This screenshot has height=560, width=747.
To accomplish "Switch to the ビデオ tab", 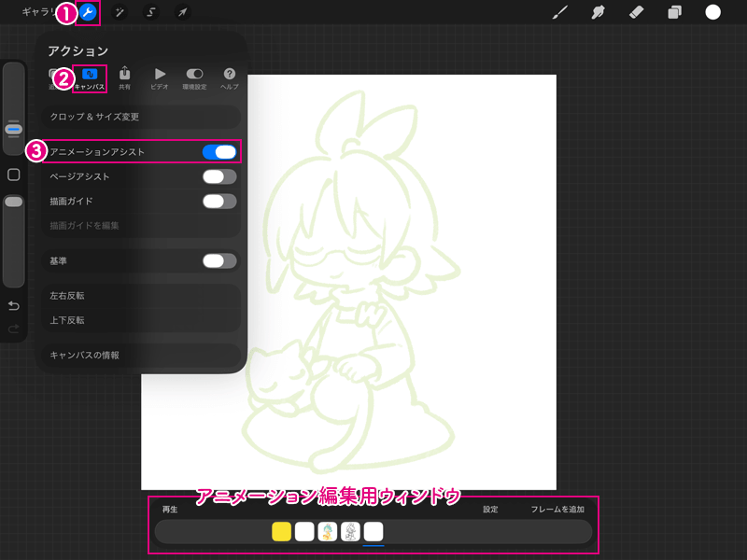I will [x=160, y=79].
